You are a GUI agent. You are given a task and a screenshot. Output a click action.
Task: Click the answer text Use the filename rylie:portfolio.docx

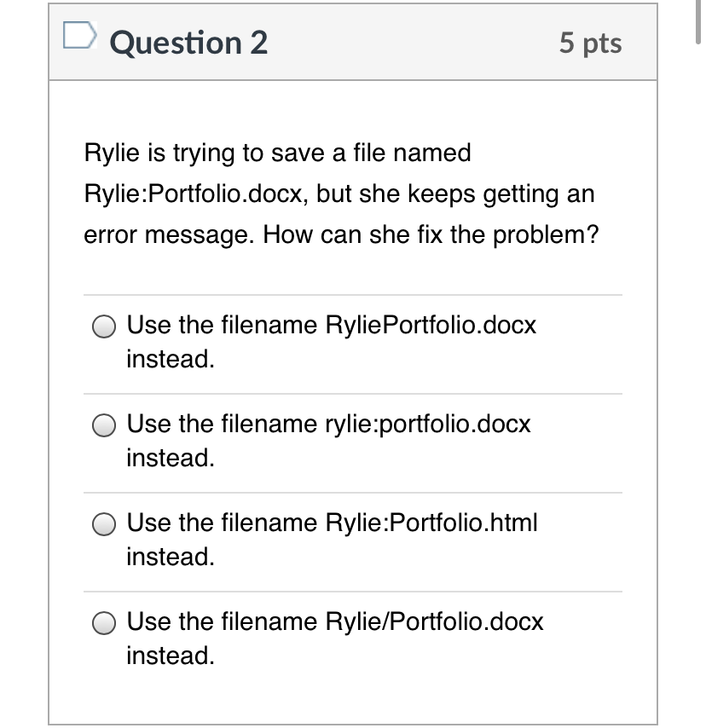pos(327,424)
